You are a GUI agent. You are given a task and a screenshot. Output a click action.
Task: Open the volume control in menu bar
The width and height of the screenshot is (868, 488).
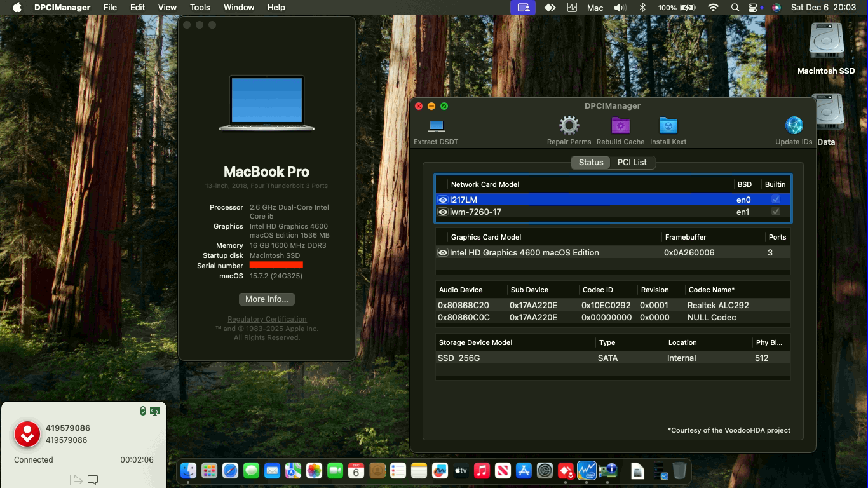click(x=620, y=8)
